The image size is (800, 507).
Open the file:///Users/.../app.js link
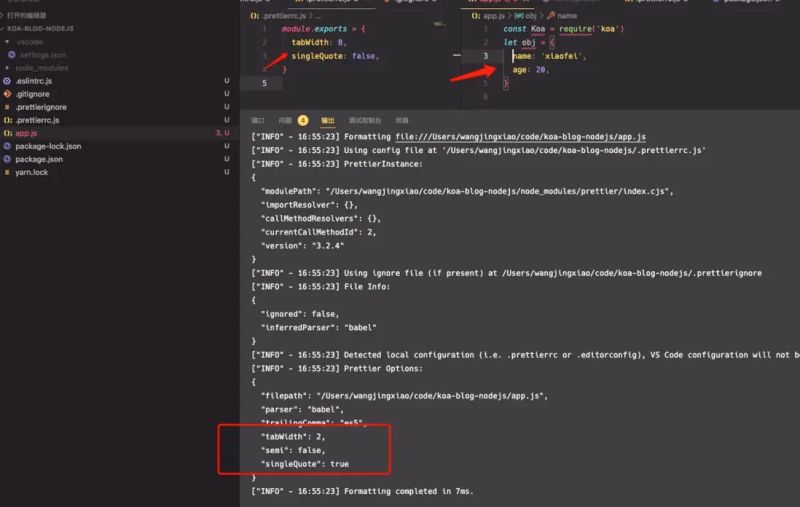click(520, 137)
